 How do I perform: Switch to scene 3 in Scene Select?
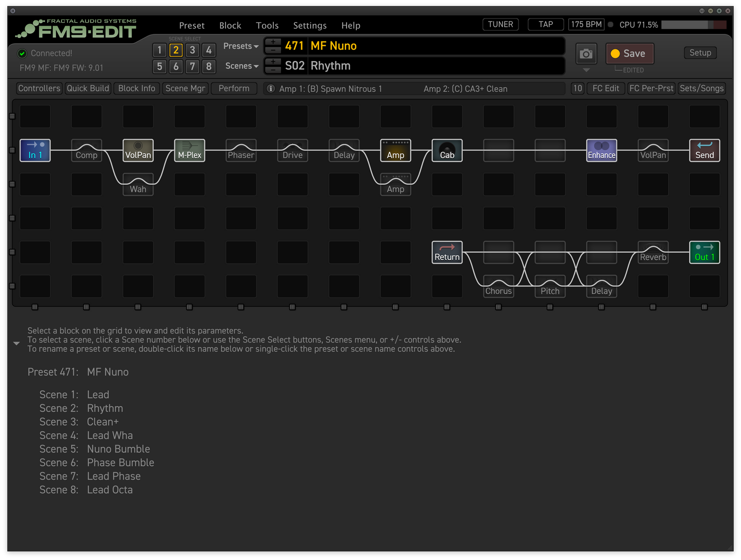(x=192, y=50)
